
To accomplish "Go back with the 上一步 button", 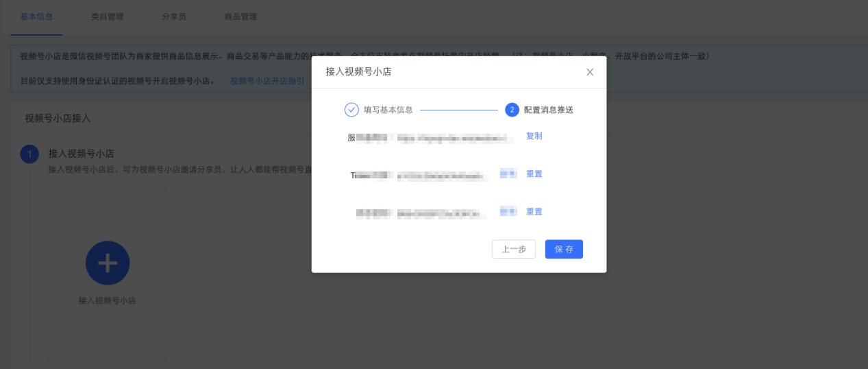I will [513, 249].
